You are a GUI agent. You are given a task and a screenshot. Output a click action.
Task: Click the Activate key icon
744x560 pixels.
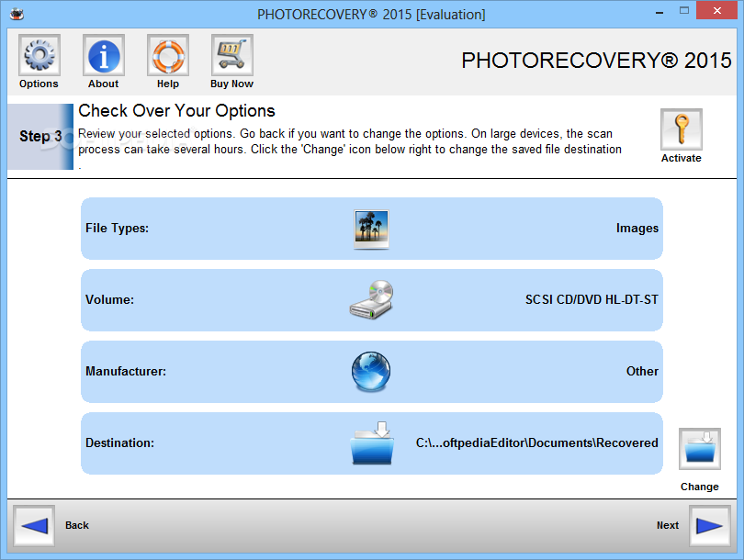[x=682, y=129]
